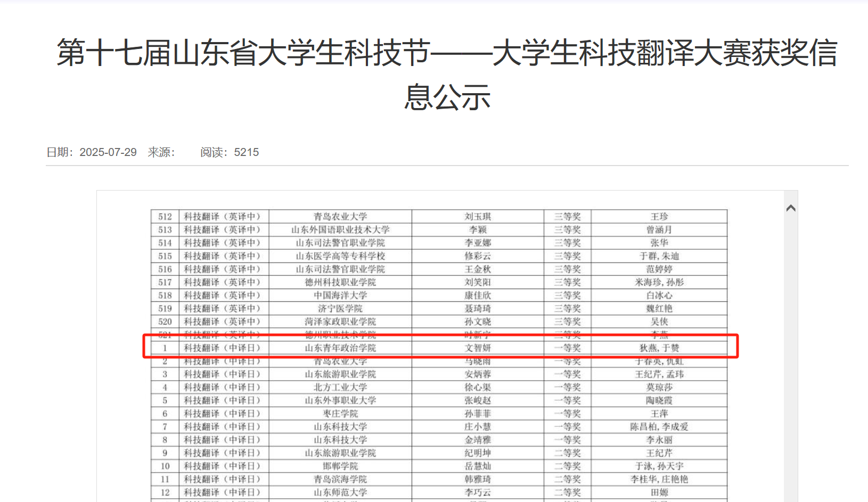
Task: Click the 来源 source label
Action: [161, 152]
